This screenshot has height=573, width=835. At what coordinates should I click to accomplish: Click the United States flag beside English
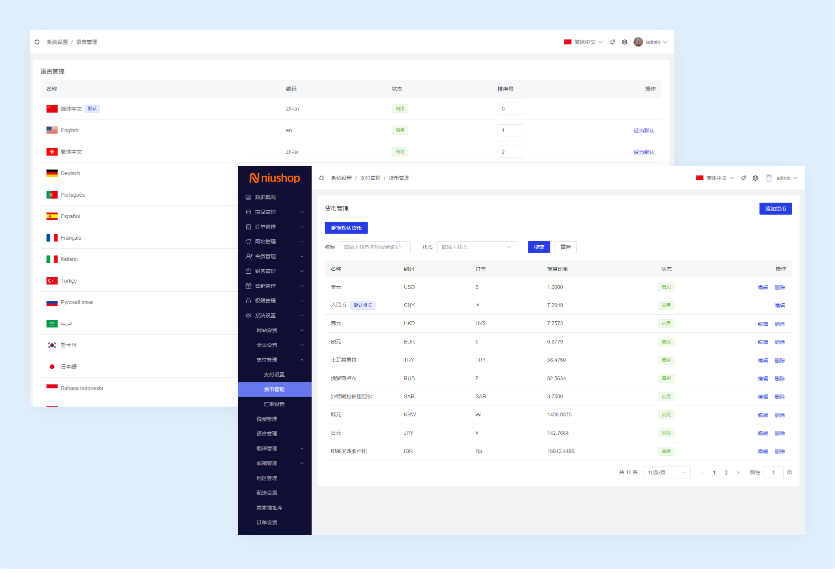tap(52, 130)
